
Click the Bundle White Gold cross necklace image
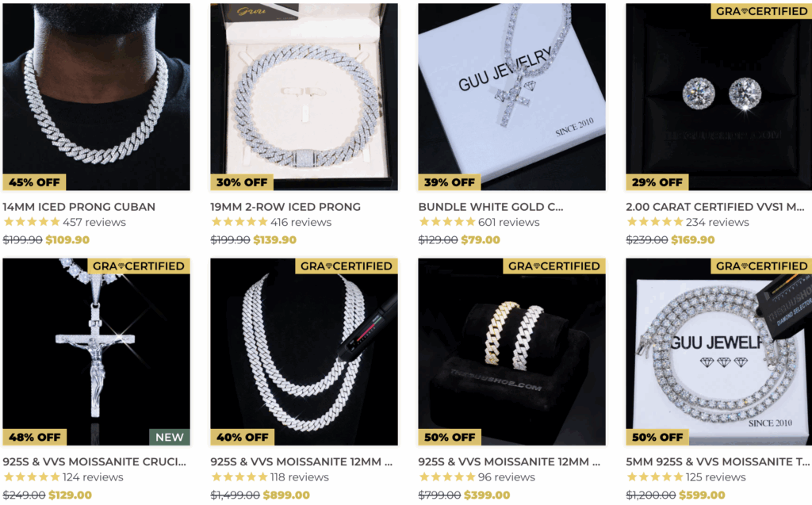click(x=511, y=97)
